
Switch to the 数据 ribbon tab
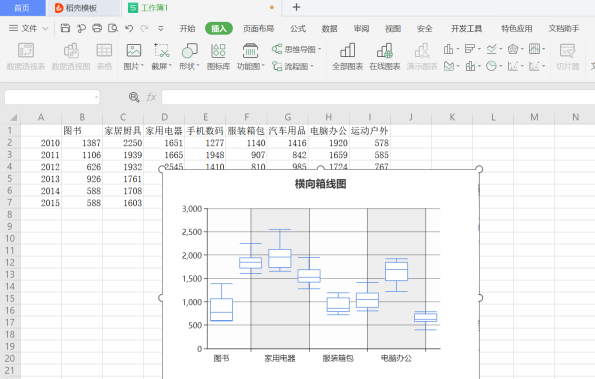coord(329,28)
